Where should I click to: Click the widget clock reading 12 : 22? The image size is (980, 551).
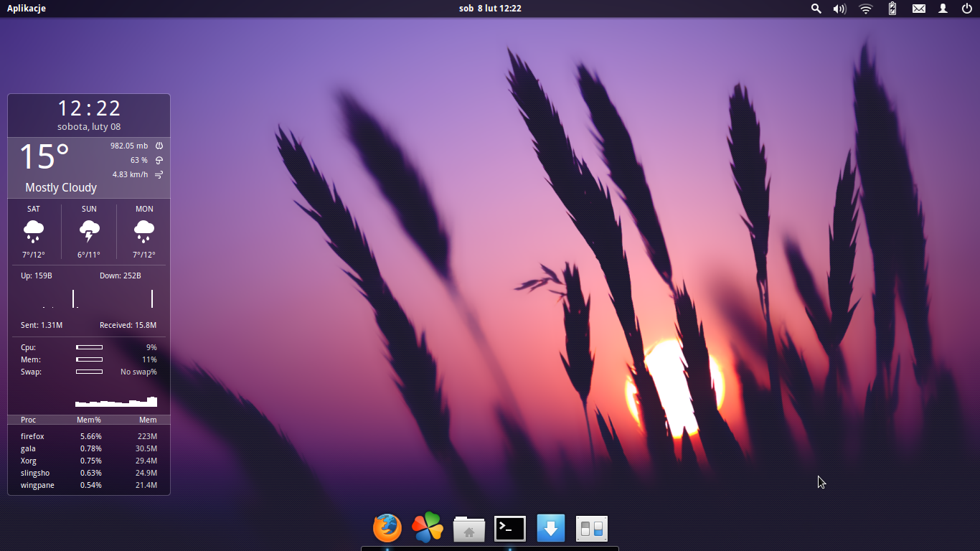point(89,108)
